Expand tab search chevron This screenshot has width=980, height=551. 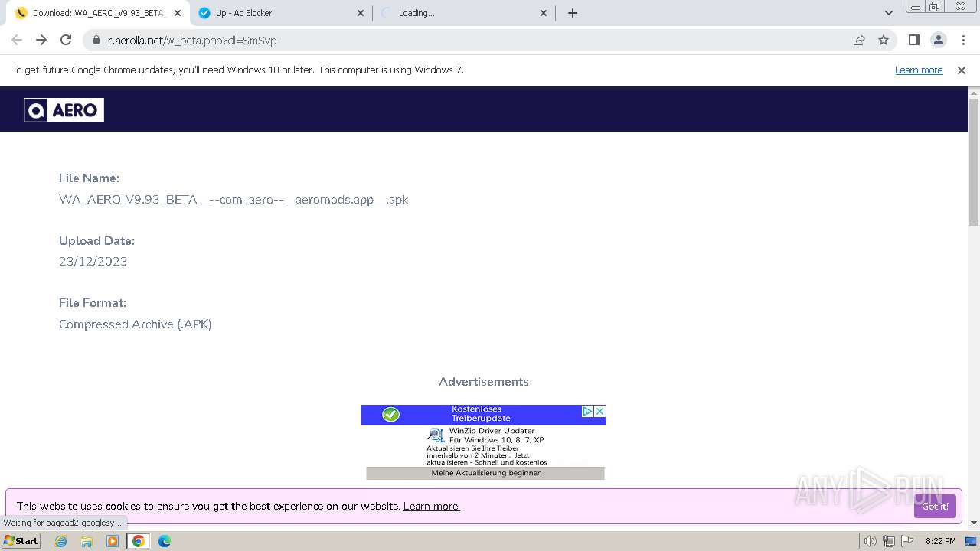[x=889, y=13]
